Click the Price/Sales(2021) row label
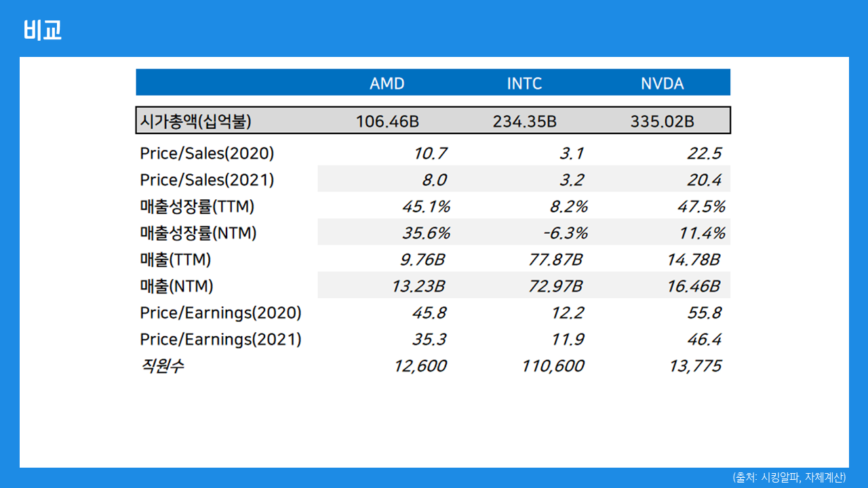 pyautogui.click(x=207, y=180)
